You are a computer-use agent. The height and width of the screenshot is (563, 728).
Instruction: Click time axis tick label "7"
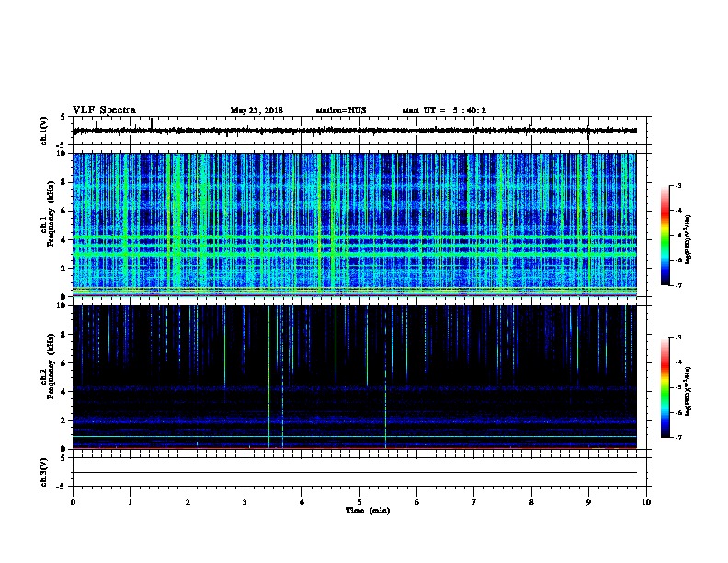point(474,502)
